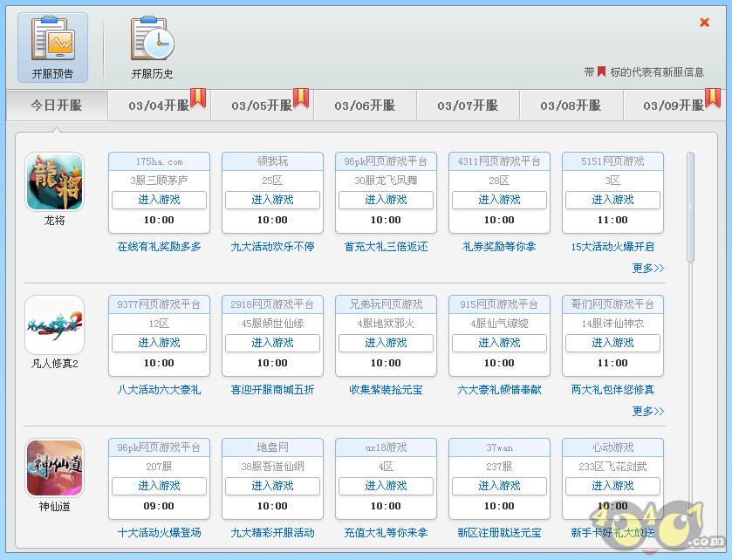
Task: Enter game on 兄弟玩 4服地狱邪火
Action: 387,343
